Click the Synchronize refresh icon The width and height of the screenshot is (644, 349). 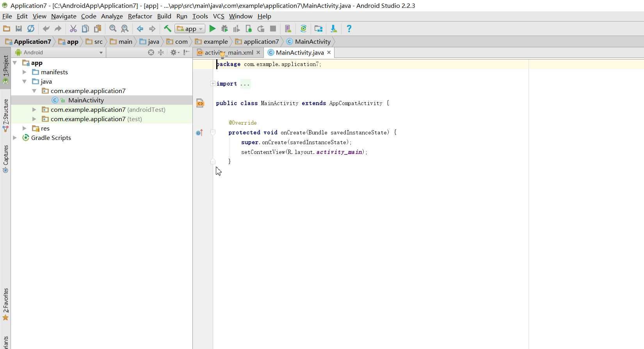pos(30,29)
